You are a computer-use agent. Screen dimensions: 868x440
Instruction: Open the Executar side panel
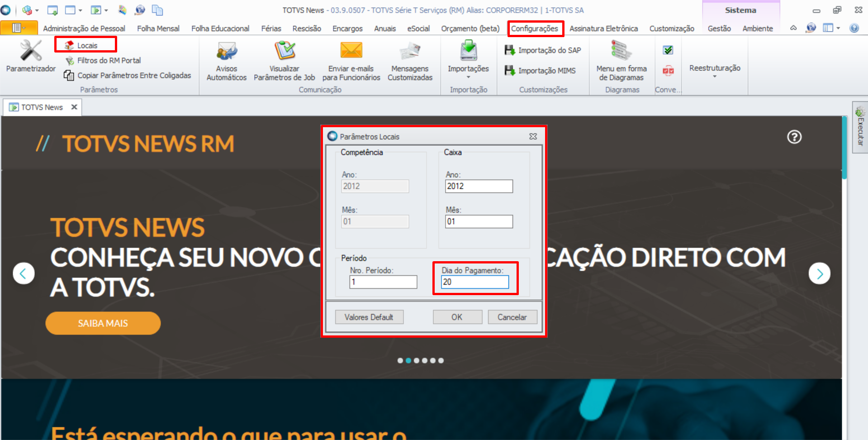[x=860, y=127]
